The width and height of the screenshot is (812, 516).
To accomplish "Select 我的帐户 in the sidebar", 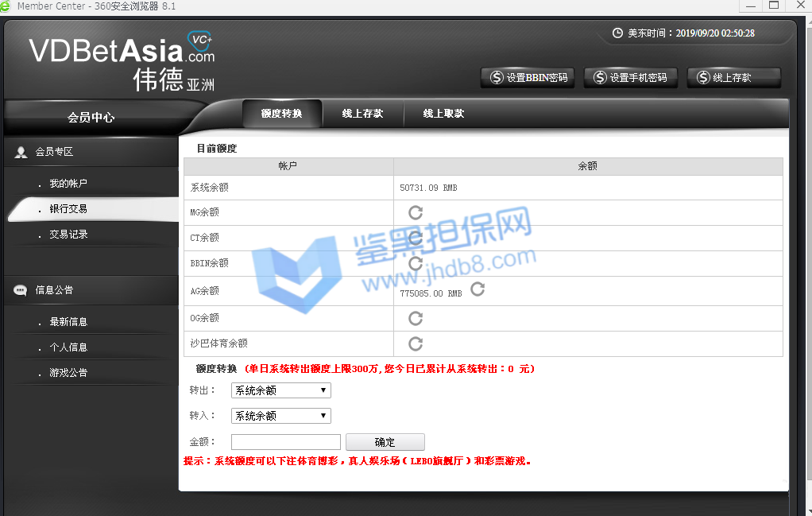I will 68,184.
